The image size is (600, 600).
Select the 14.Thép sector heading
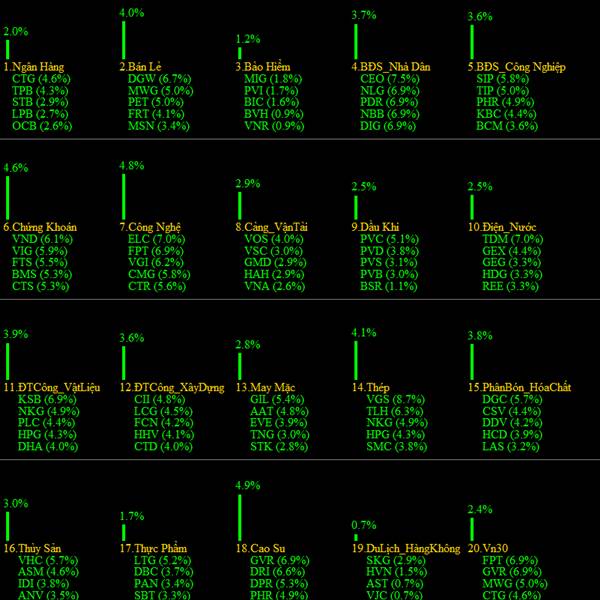point(371,388)
